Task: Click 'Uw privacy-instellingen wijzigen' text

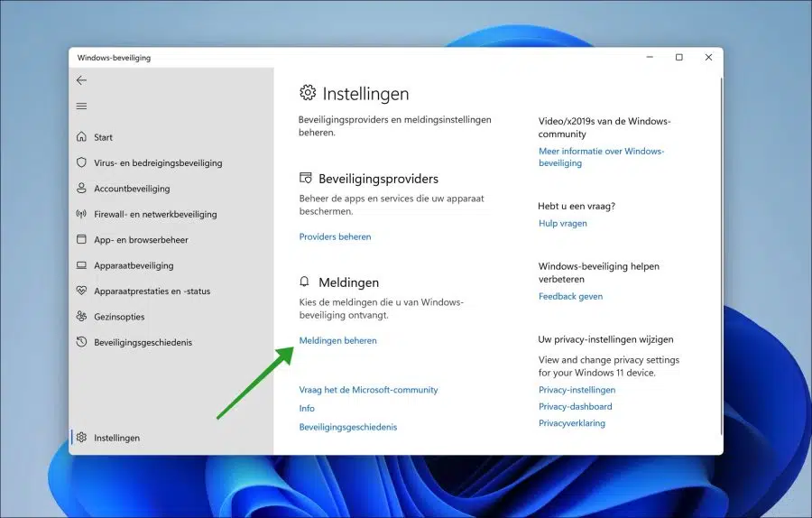Action: [x=605, y=339]
